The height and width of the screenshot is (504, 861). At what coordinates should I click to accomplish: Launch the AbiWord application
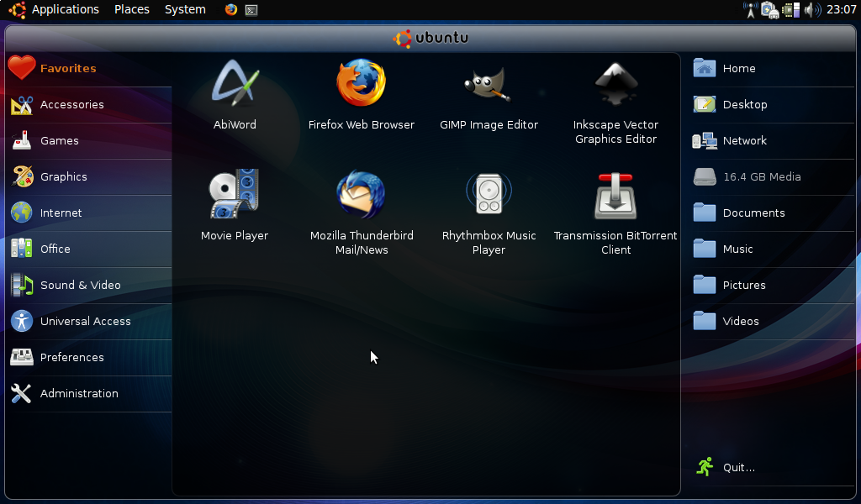click(x=235, y=94)
